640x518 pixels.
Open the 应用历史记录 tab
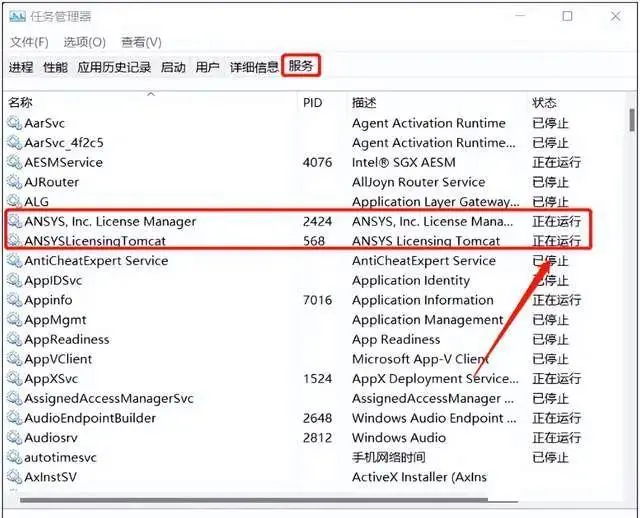point(114,67)
